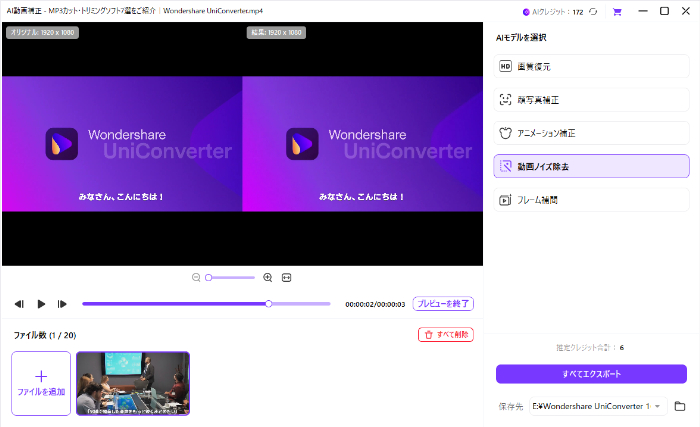Maximize the UniConverter window

pos(664,11)
